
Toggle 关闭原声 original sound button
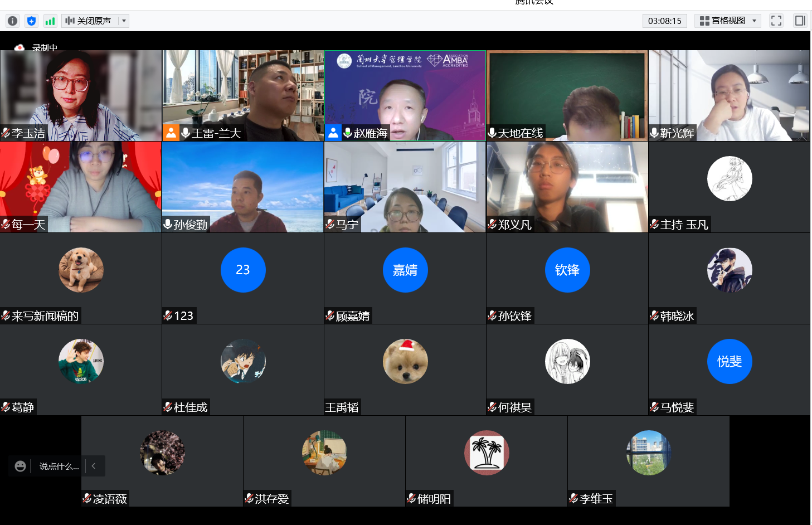coord(89,21)
